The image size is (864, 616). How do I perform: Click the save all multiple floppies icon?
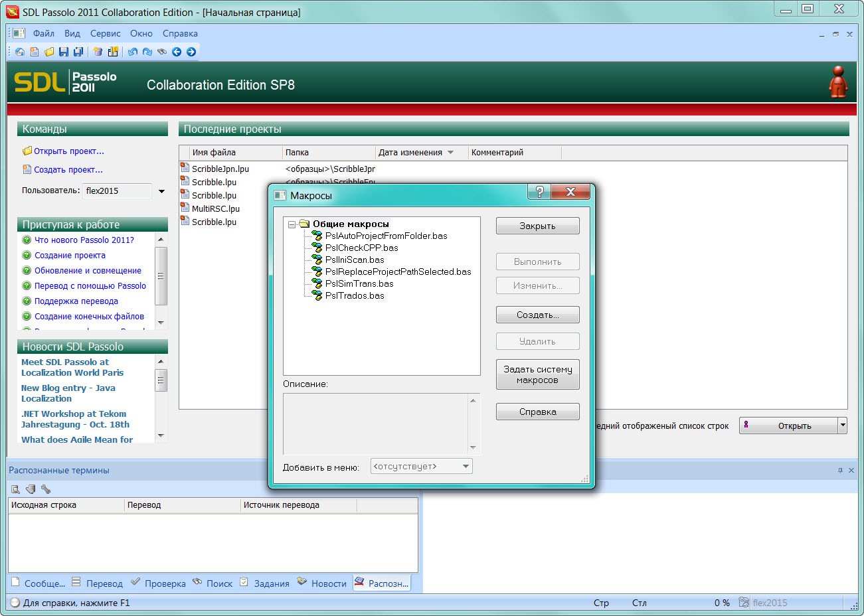pyautogui.click(x=78, y=52)
